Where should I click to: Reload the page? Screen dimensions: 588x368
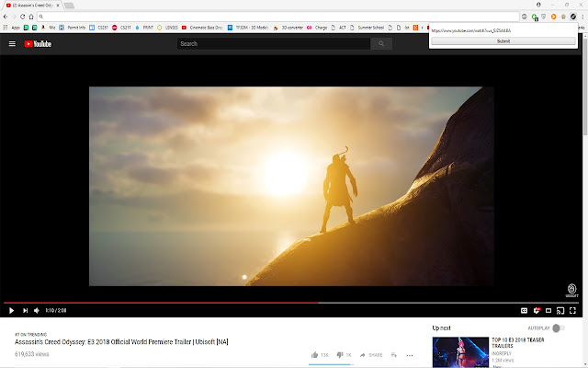pos(22,17)
